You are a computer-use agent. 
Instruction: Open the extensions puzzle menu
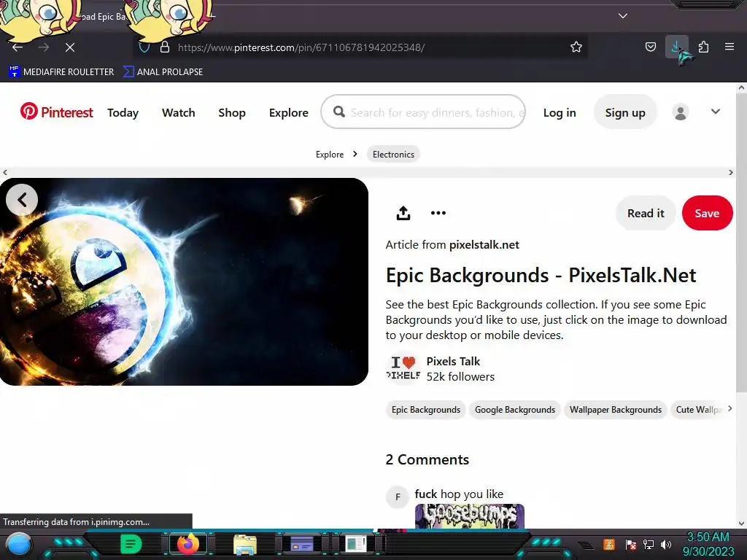coord(703,47)
